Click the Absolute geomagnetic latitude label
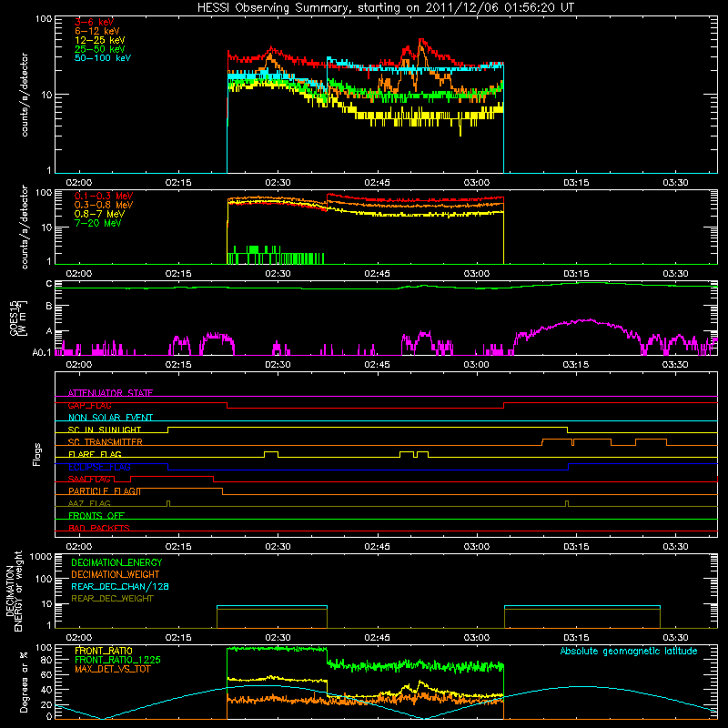728x728 pixels. [629, 651]
